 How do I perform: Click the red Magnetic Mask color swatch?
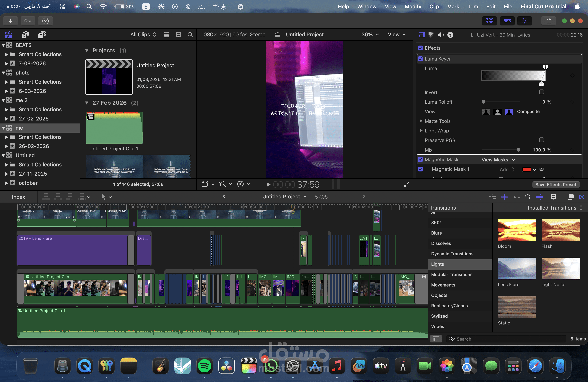click(x=526, y=170)
